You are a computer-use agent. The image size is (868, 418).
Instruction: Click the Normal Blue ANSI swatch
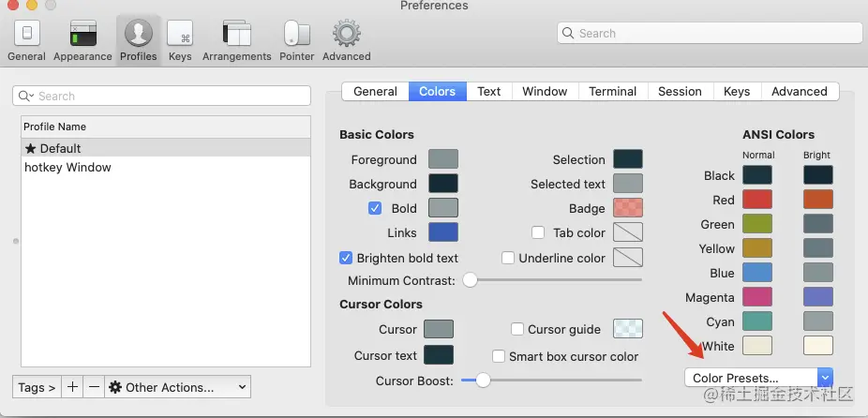[757, 273]
